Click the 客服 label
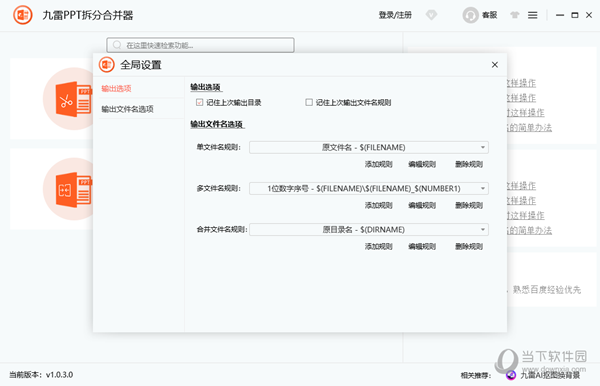 click(489, 15)
